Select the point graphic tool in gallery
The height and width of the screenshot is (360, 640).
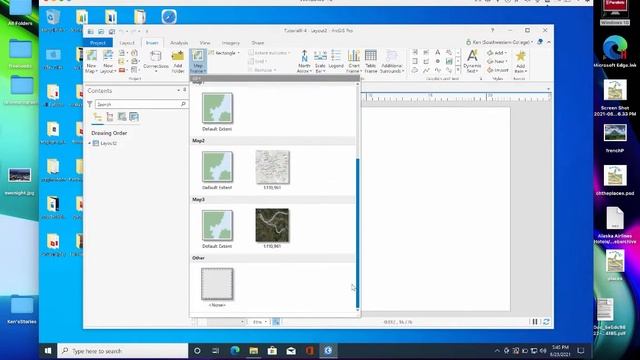(438, 61)
